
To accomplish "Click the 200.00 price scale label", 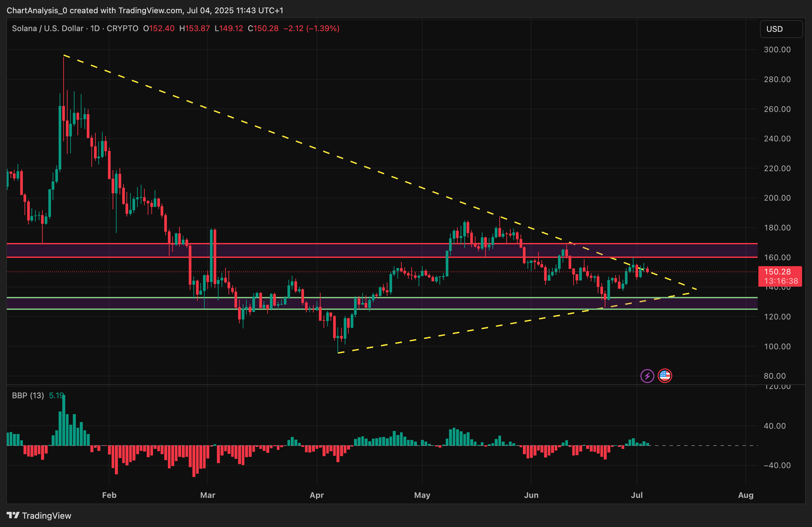I will click(777, 198).
